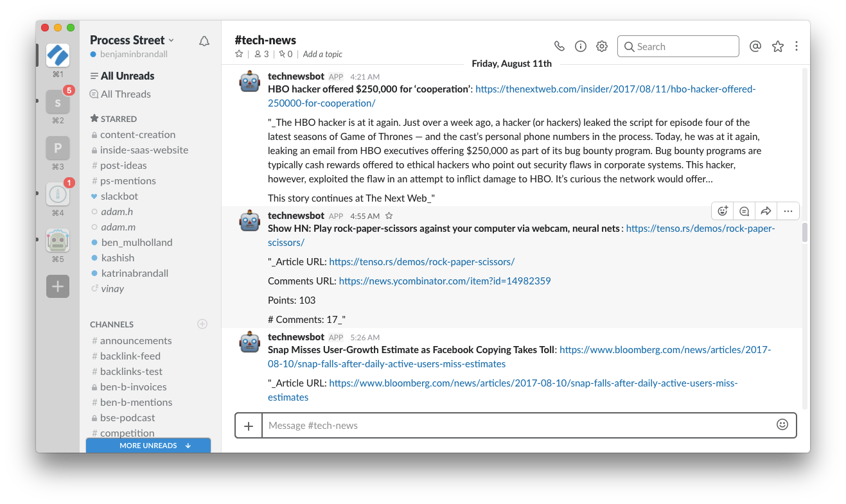Viewport: 846px width, 504px height.
Task: Open bse-podcast private channel
Action: click(127, 418)
